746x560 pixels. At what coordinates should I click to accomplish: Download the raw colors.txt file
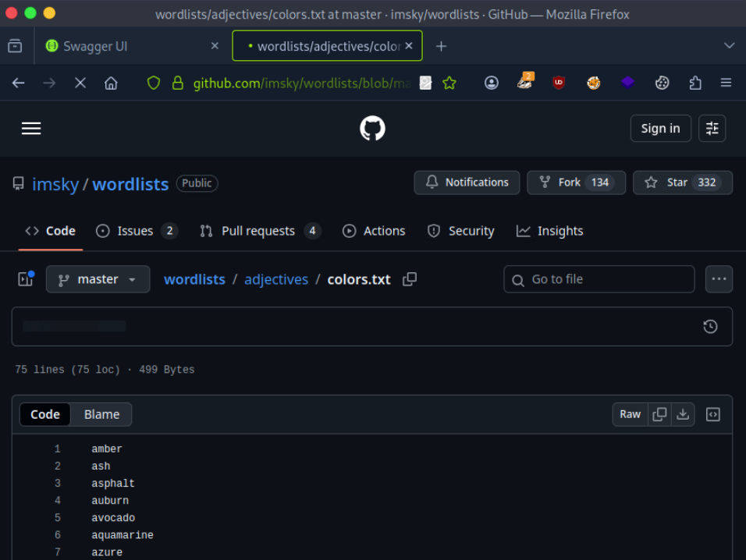pos(683,414)
